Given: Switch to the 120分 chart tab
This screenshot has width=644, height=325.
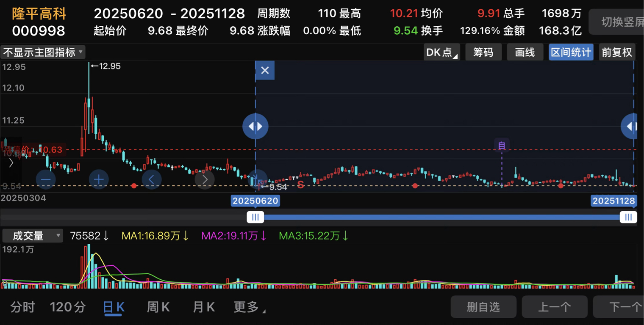Looking at the screenshot, I should pos(68,307).
